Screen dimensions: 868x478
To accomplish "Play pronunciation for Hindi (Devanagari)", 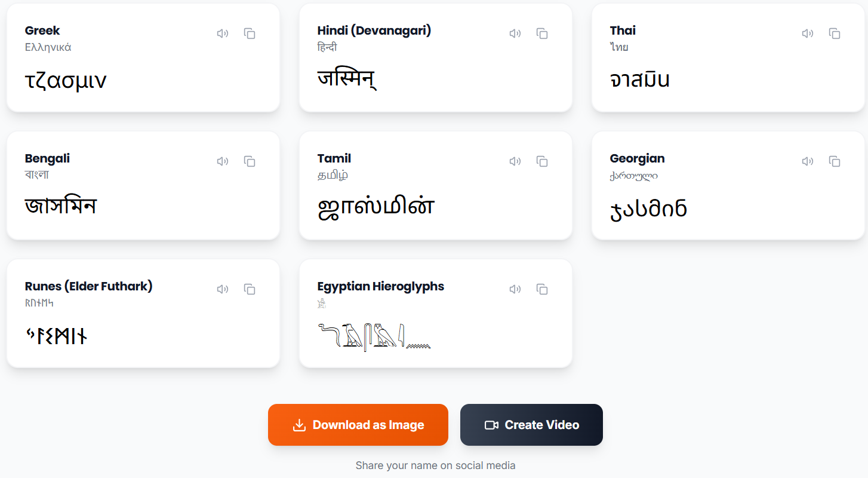I will (x=515, y=33).
